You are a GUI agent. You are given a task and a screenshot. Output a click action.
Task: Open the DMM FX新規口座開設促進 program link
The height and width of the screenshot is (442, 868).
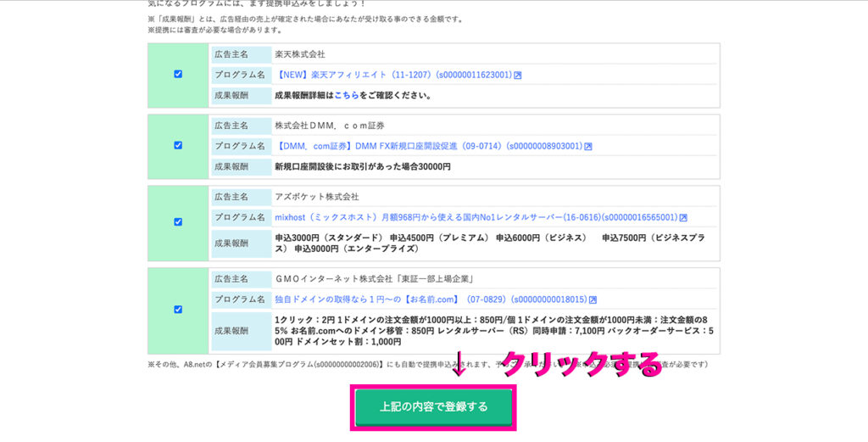coord(429,146)
